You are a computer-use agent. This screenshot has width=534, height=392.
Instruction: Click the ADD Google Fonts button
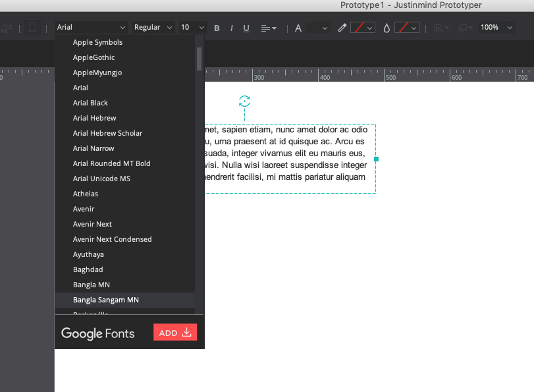(x=174, y=333)
